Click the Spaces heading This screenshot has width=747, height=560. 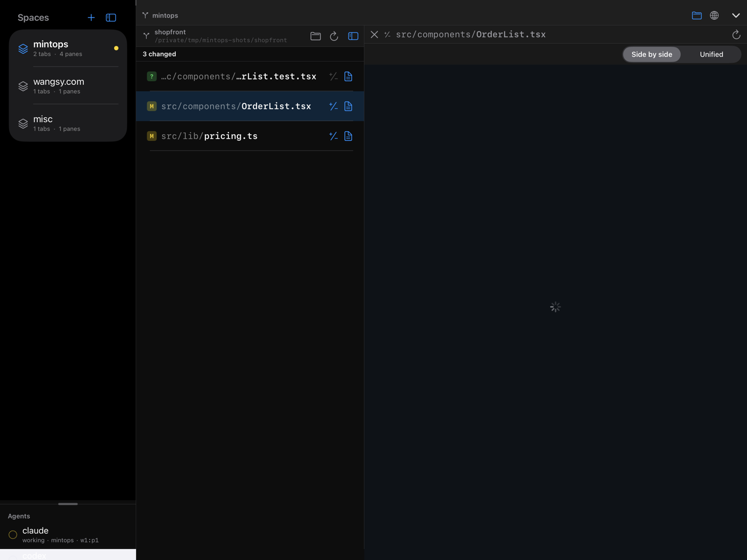[33, 18]
